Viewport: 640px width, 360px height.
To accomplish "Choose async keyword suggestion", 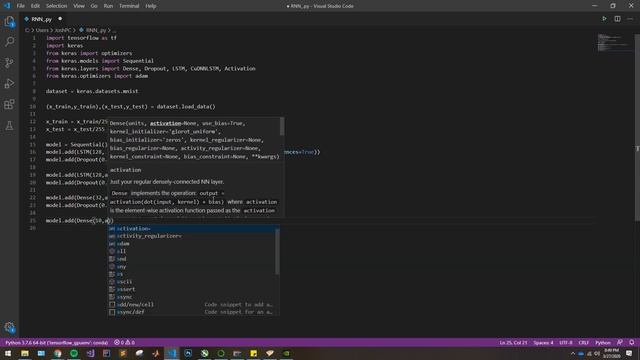I will pos(193,297).
